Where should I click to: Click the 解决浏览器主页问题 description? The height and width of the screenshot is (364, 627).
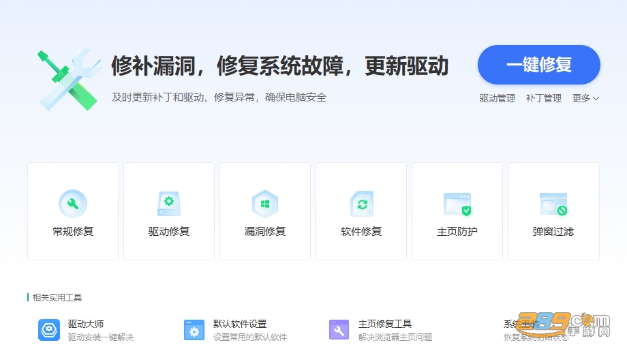pyautogui.click(x=395, y=337)
